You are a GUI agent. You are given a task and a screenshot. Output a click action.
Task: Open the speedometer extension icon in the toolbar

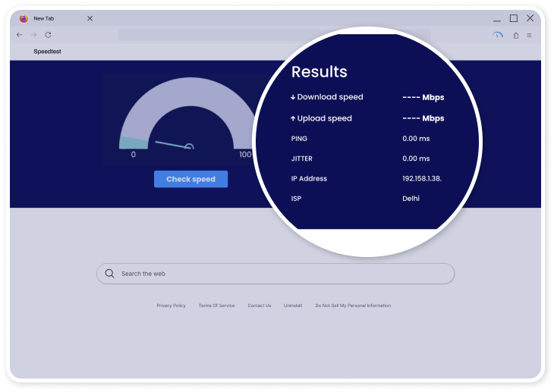tap(497, 35)
